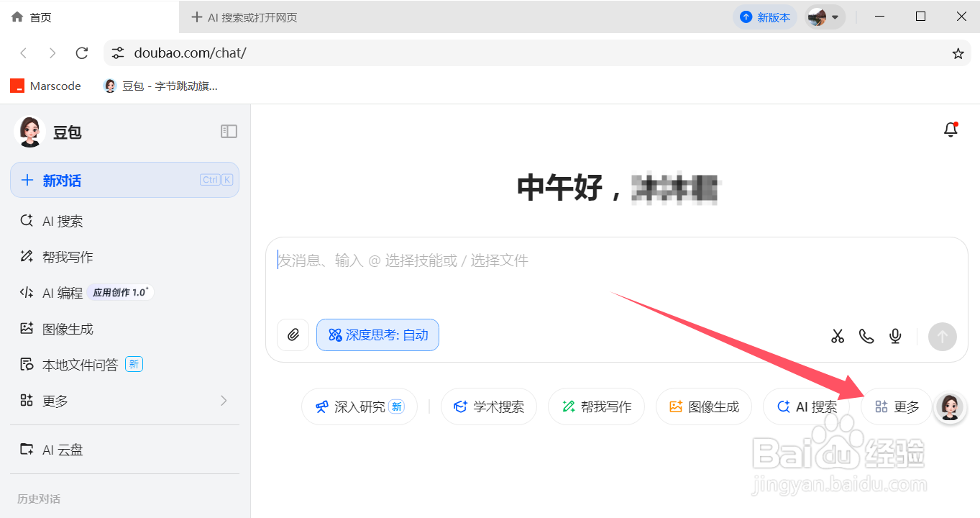Screen dimensions: 980x518
Task: Toggle 深度思考: 自动 mode
Action: click(x=377, y=335)
